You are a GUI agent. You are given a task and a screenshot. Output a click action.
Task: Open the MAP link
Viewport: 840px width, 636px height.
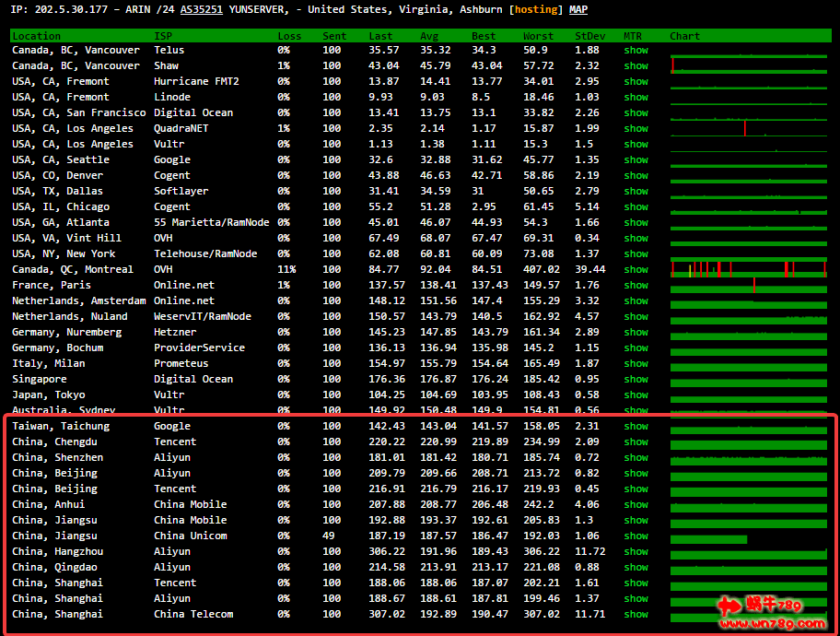pyautogui.click(x=578, y=9)
